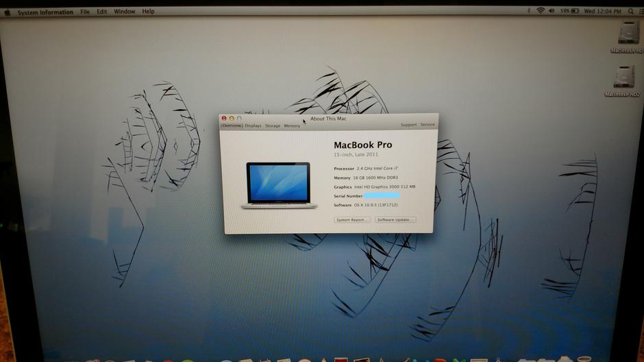Screen dimensions: 644x362
Task: Click the '15-inch, Late 2011' model text
Action: [356, 154]
